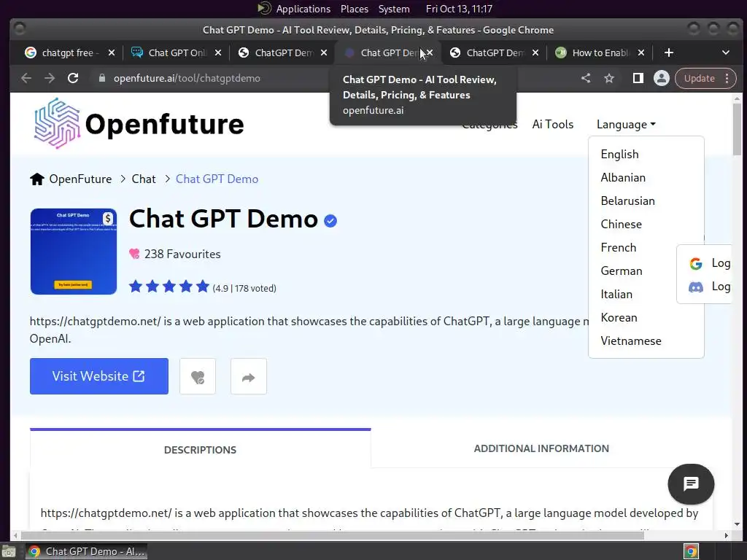This screenshot has height=560, width=747.
Task: Click '238 Favourites' text
Action: pyautogui.click(x=182, y=254)
